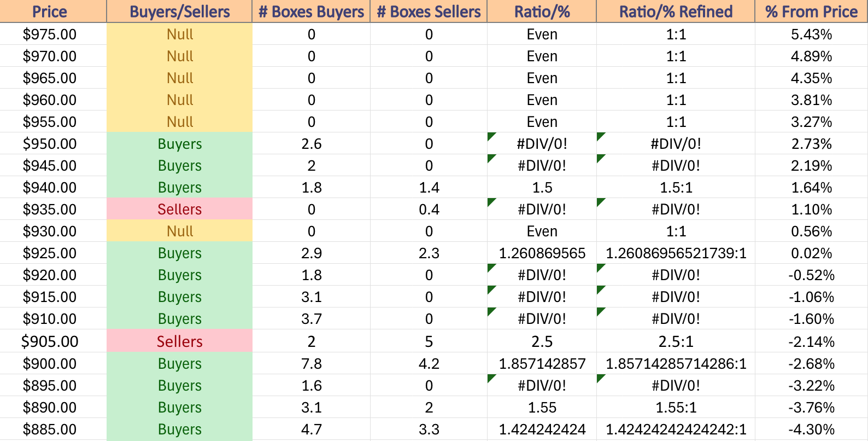This screenshot has width=868, height=441.
Task: Select the 1.857142857 ratio cell
Action: [542, 363]
